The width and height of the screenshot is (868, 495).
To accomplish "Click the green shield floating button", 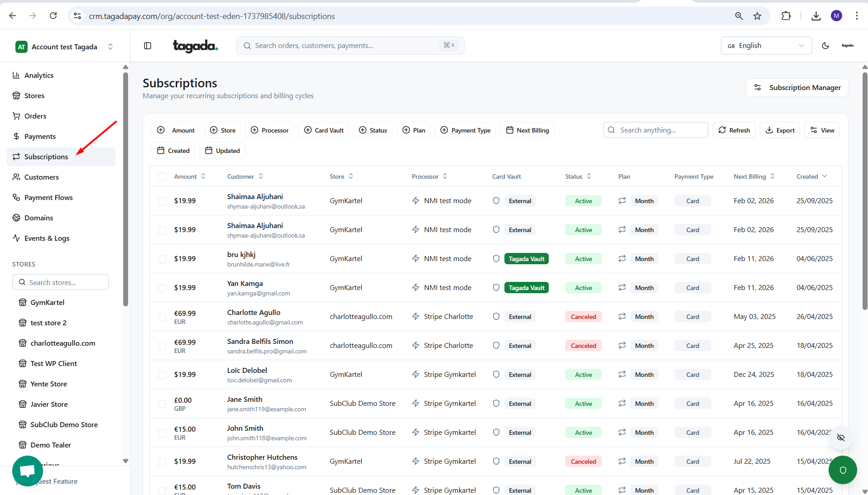I will 842,470.
